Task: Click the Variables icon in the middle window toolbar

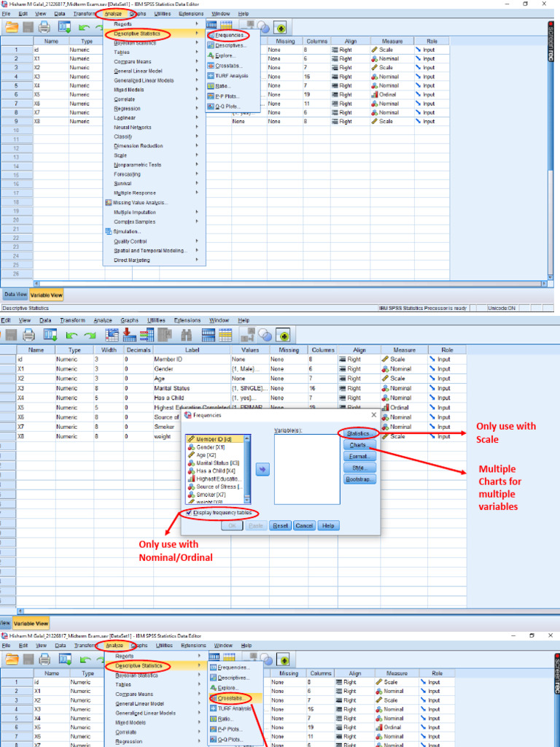Action: click(147, 336)
